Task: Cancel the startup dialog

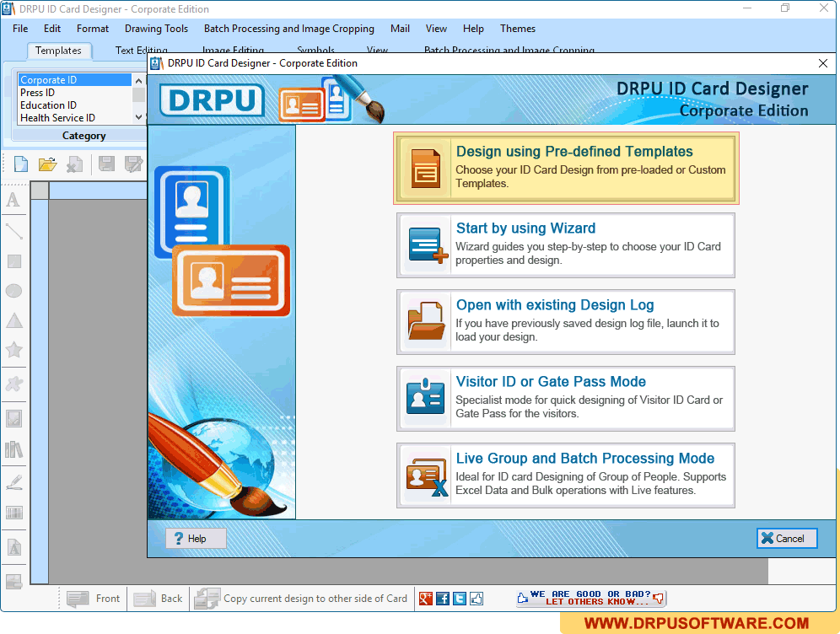Action: point(786,539)
